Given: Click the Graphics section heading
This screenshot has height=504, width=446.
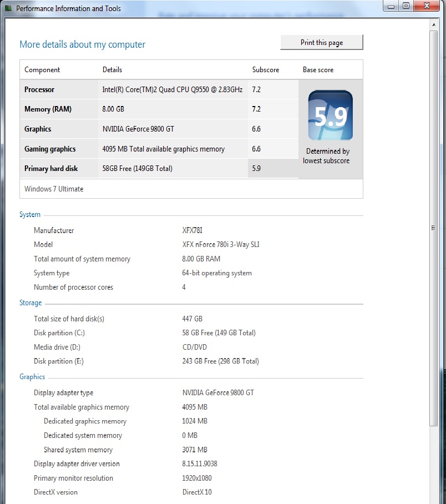Looking at the screenshot, I should point(32,377).
